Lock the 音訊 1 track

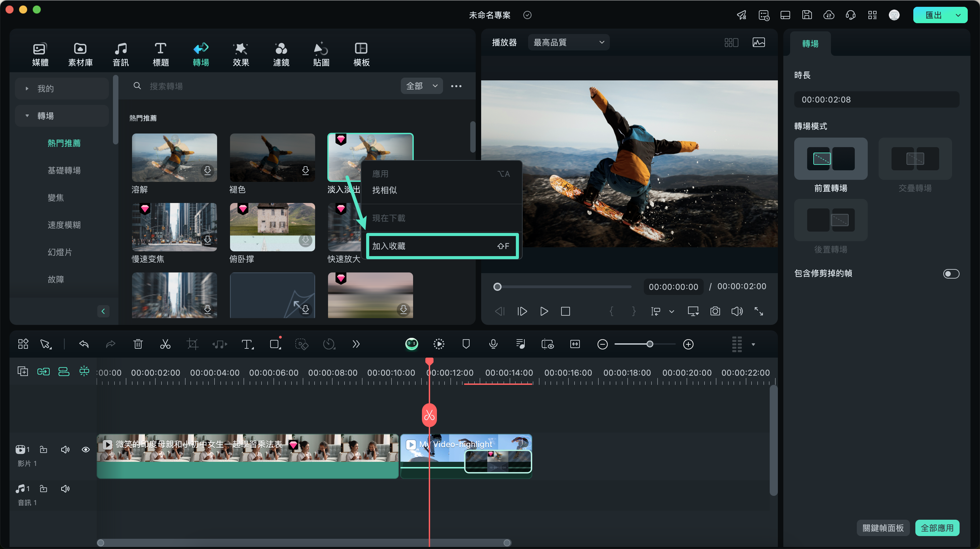[x=44, y=489]
